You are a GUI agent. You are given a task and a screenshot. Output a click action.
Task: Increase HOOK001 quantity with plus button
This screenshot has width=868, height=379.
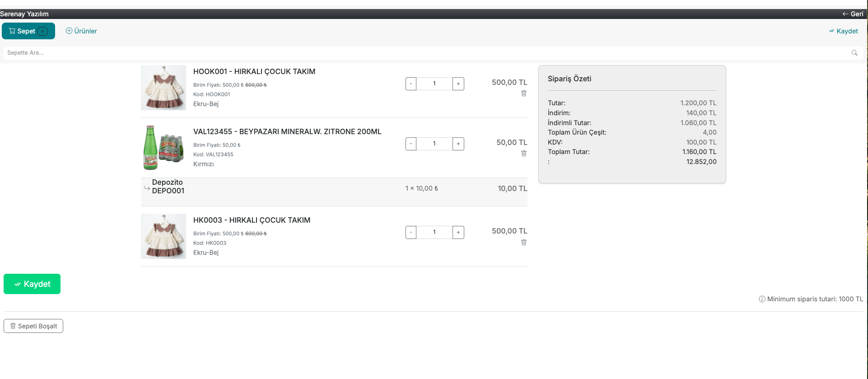click(x=458, y=84)
